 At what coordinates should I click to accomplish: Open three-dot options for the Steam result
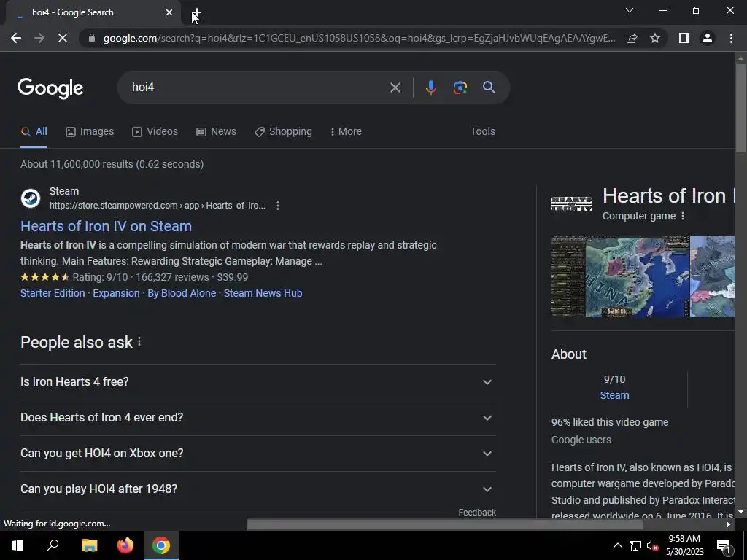point(278,206)
